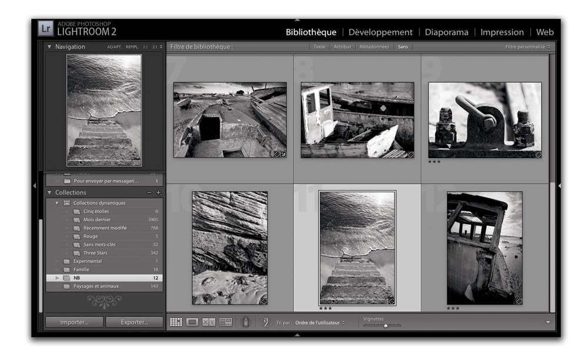Set navigator zoom to 2:1
Screen dimensions: 588x364
click(x=155, y=47)
